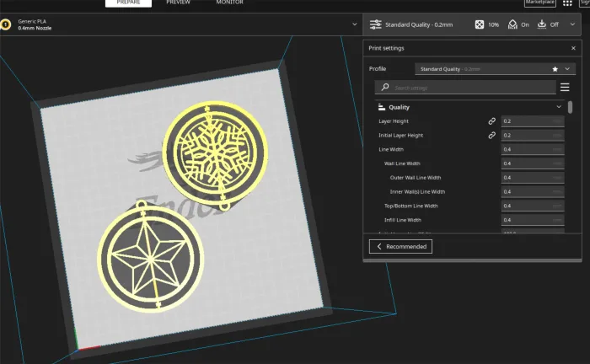
Task: Click the print profile sliders icon
Action: 375,24
